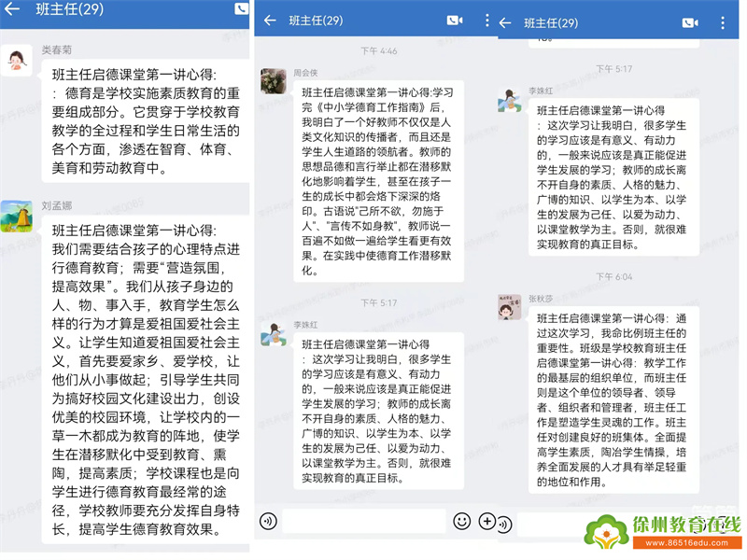The height and width of the screenshot is (560, 747).
Task: Open three-dot menu in right chat header
Action: (723, 22)
